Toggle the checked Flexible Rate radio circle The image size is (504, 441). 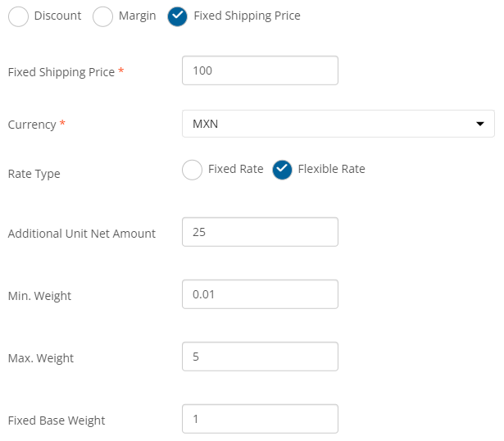click(x=282, y=170)
